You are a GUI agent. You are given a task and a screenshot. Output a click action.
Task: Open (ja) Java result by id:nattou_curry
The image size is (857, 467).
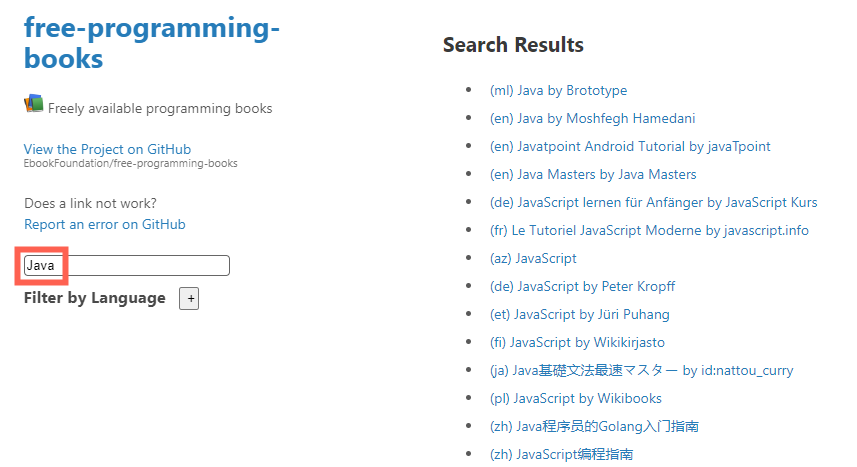point(641,370)
